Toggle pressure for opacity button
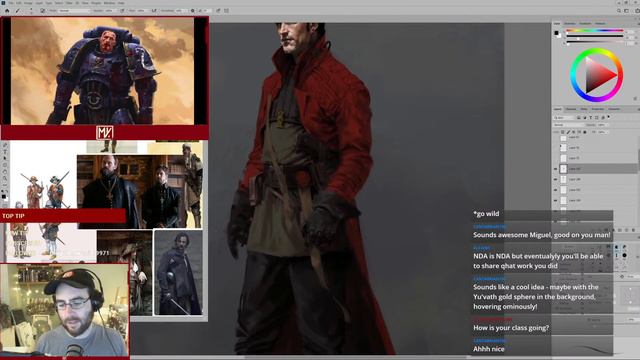The height and width of the screenshot is (360, 640). (x=122, y=11)
